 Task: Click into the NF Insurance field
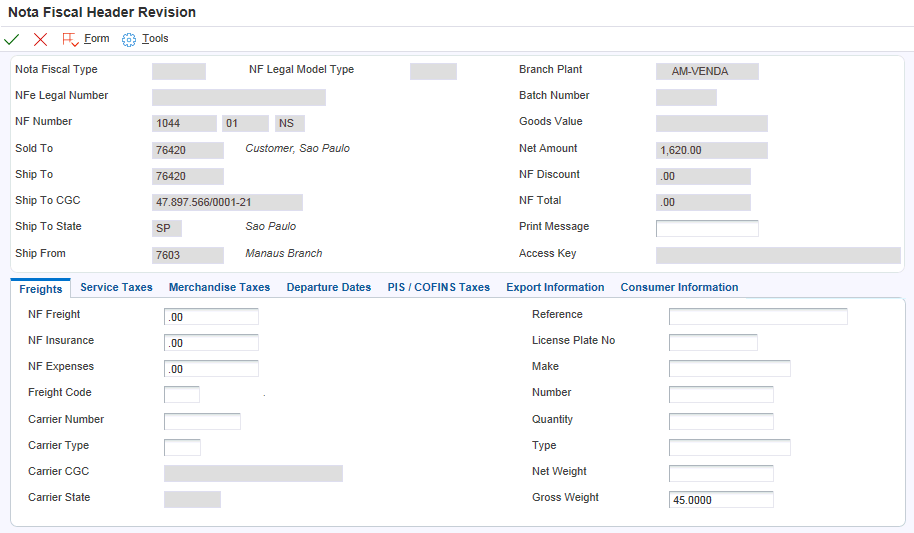coord(211,342)
